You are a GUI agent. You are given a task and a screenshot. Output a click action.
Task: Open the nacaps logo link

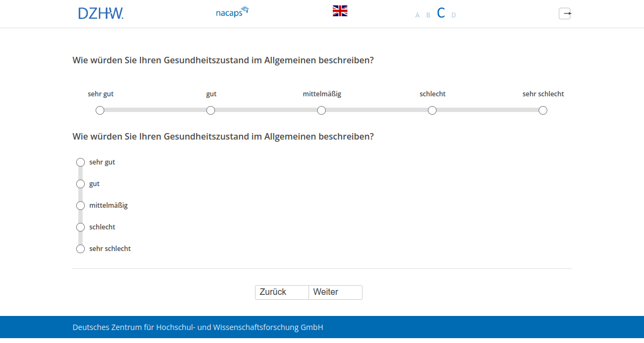232,12
